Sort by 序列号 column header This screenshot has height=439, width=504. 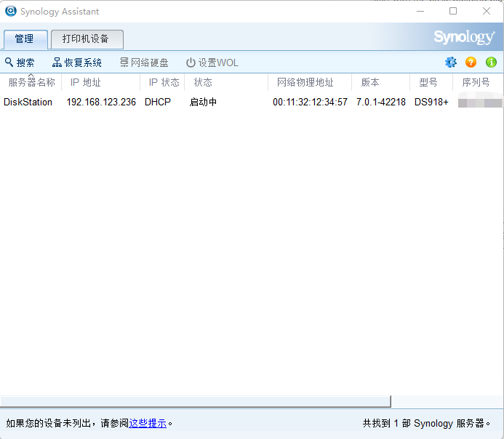pyautogui.click(x=478, y=82)
